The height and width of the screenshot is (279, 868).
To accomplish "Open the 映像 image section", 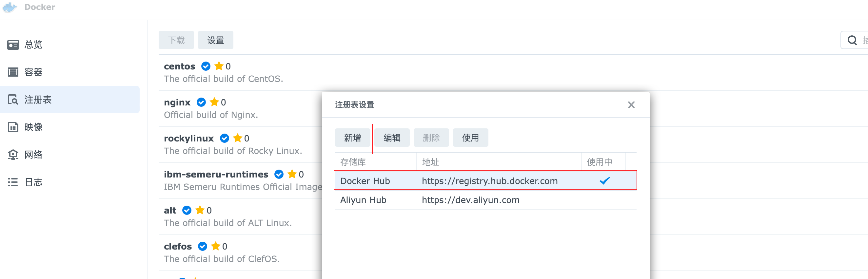I will (x=70, y=127).
